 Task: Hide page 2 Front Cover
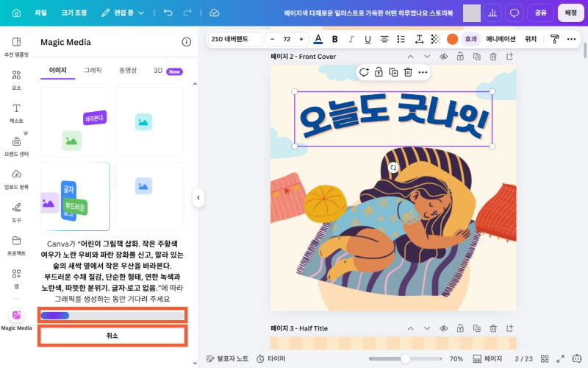[444, 57]
